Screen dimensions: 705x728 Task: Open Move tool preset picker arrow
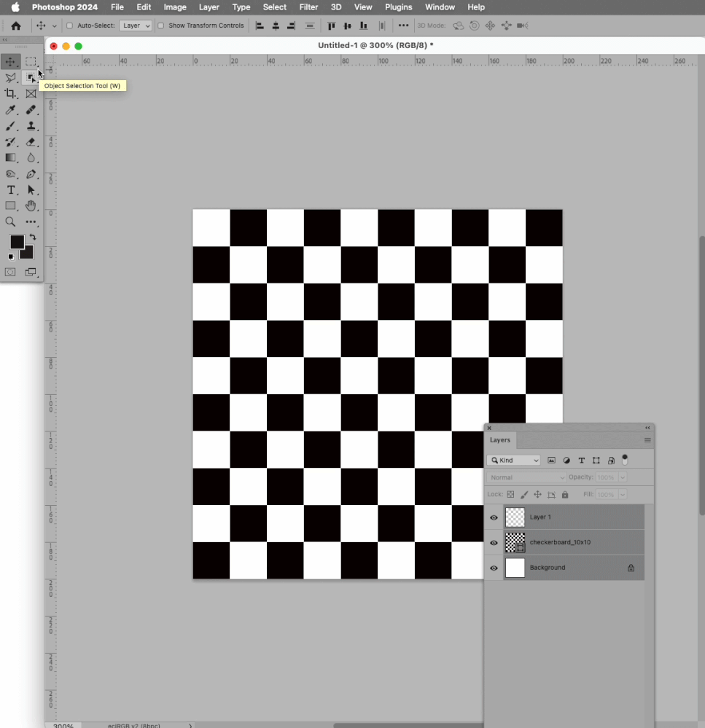(x=55, y=26)
